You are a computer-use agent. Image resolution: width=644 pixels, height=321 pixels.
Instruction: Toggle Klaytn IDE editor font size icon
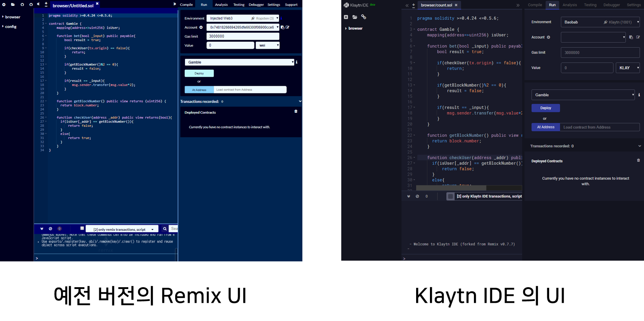(414, 5)
